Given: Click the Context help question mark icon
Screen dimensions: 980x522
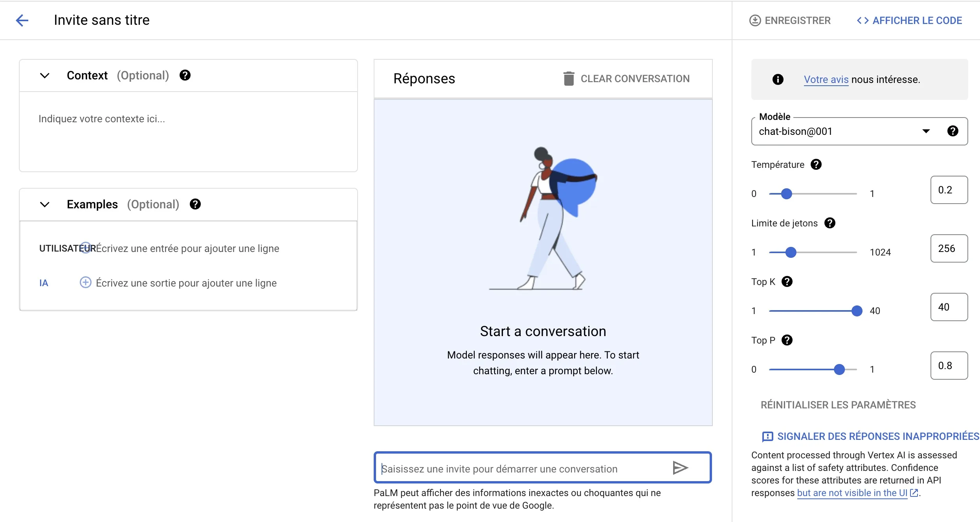Looking at the screenshot, I should (x=185, y=75).
